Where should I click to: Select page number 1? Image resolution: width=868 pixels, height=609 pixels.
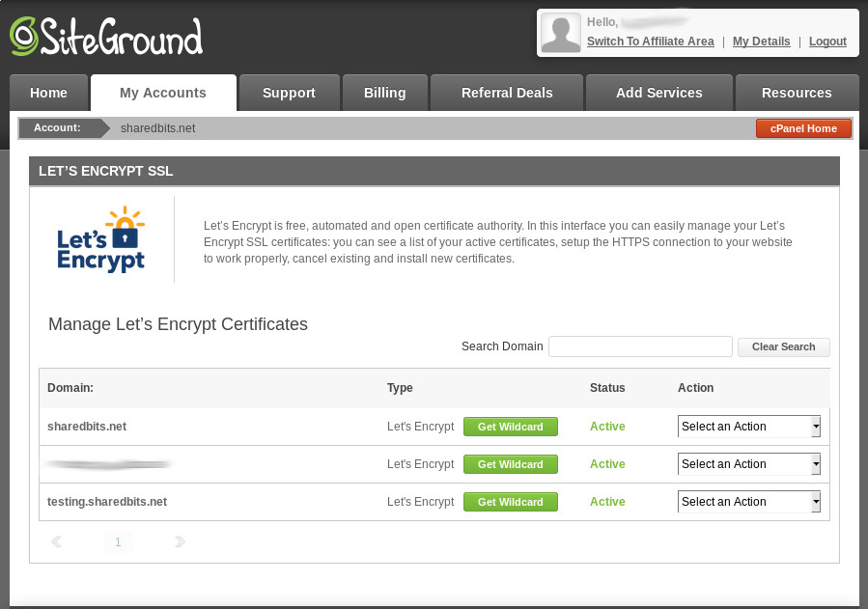point(118,542)
